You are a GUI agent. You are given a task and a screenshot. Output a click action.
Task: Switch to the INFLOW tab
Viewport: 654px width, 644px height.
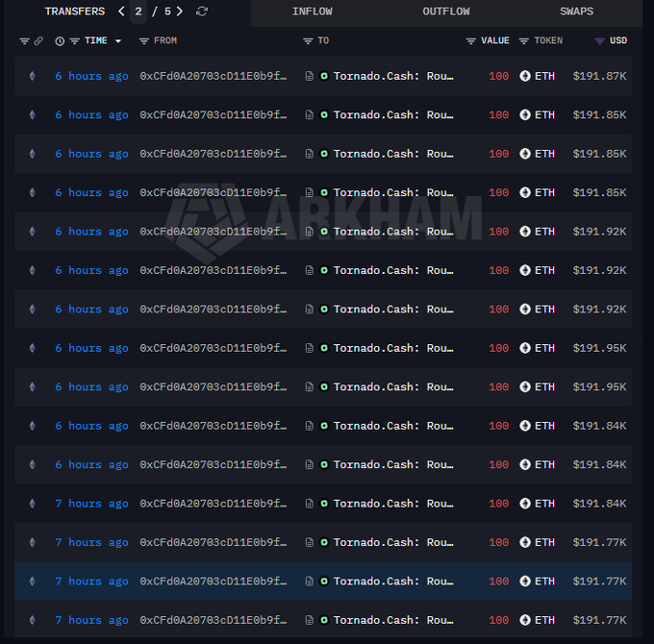click(x=312, y=12)
